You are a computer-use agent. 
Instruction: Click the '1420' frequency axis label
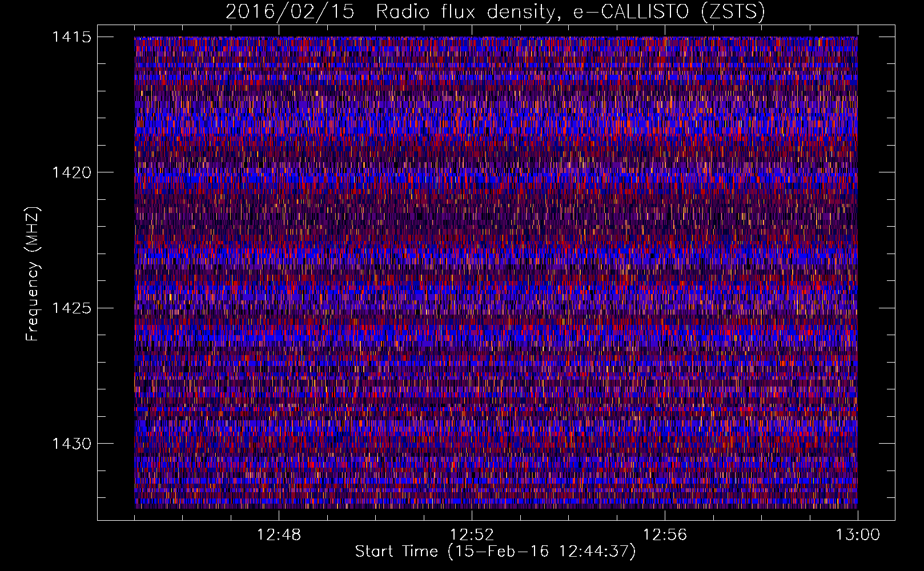pos(71,172)
